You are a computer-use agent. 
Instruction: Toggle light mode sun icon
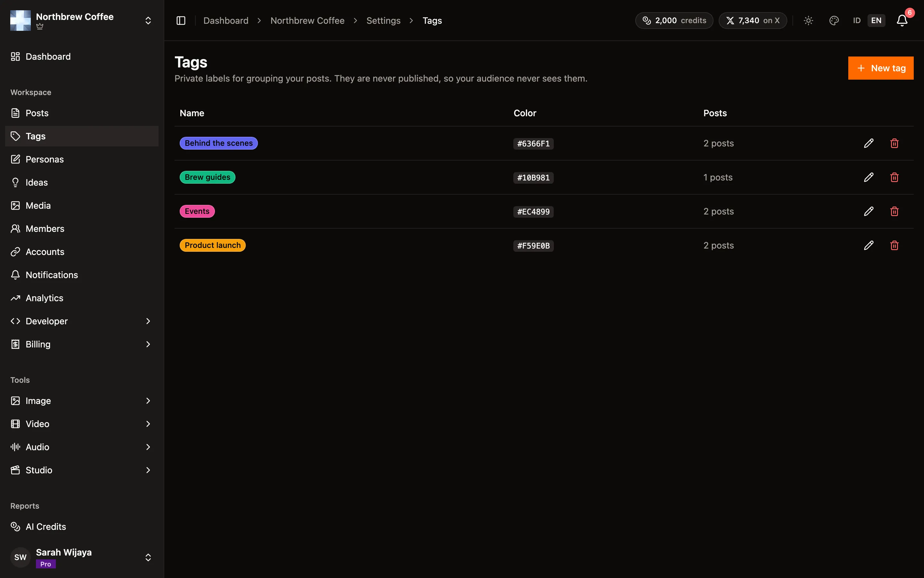point(808,21)
